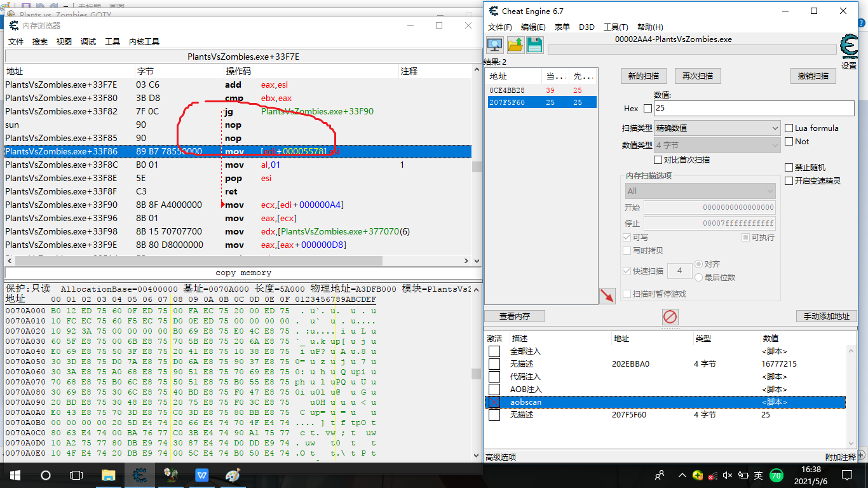Screen dimensions: 868x488
Task: Switch to Plants vs Zombies from the taskbar
Action: (170, 475)
